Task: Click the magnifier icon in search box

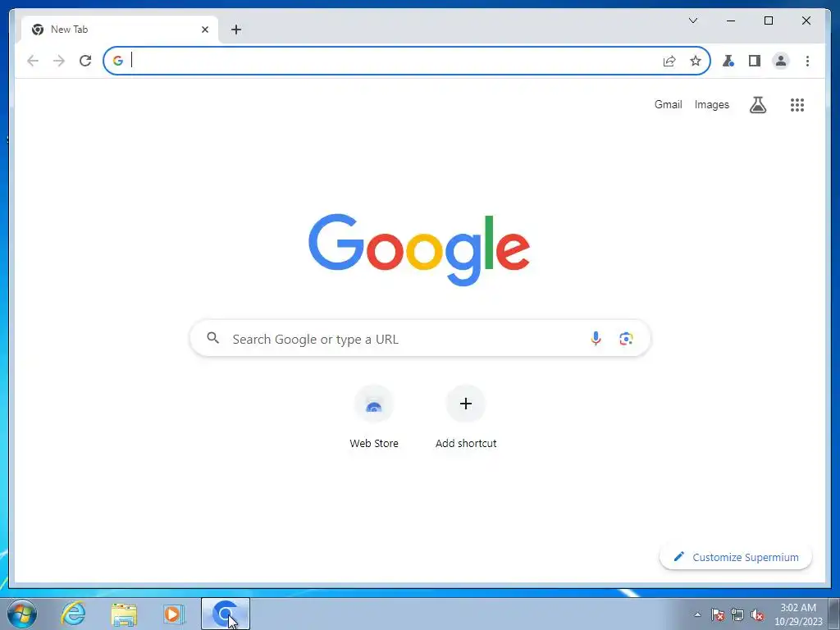Action: click(212, 338)
